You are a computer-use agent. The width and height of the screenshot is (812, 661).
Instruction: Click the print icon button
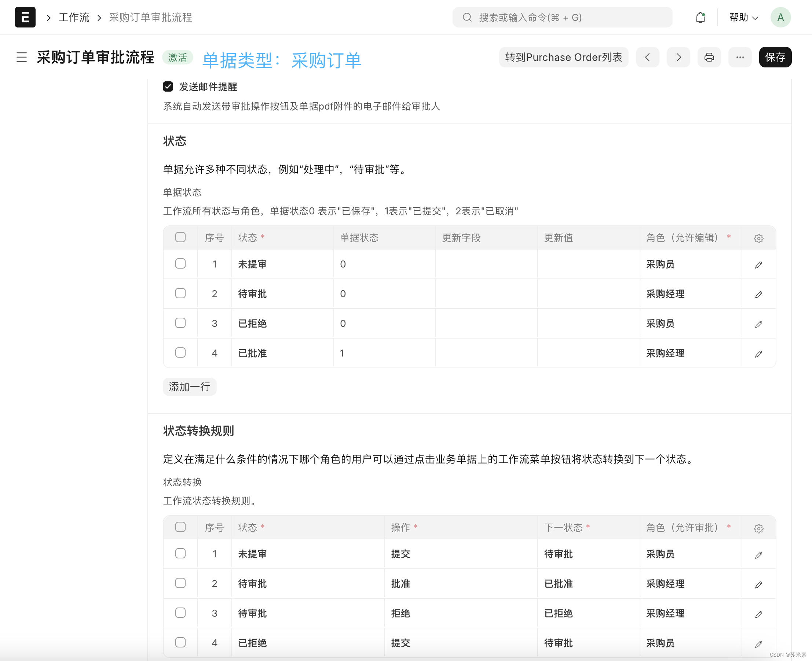[x=709, y=57]
